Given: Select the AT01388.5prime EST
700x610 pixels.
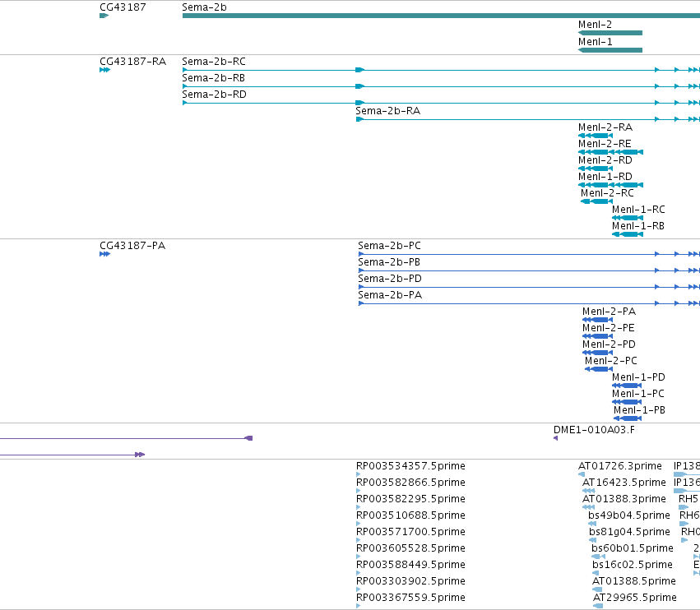Looking at the screenshot, I should tap(597, 589).
